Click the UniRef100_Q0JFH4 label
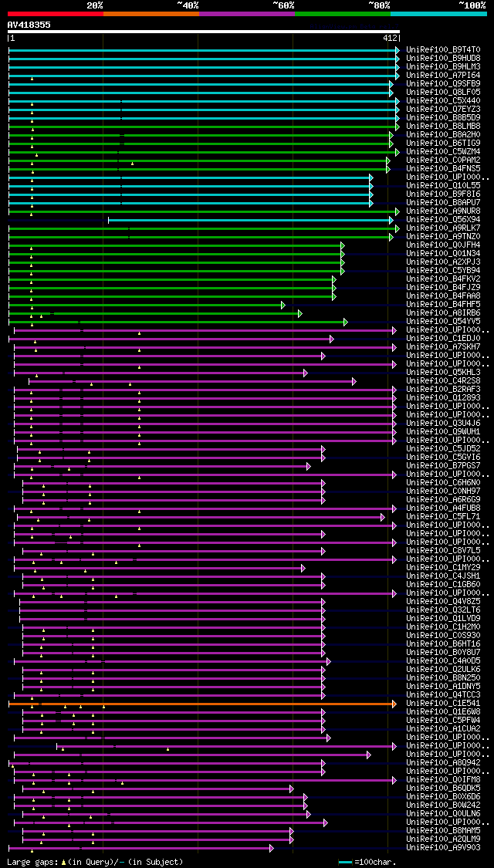The image size is (494, 868). click(x=443, y=245)
